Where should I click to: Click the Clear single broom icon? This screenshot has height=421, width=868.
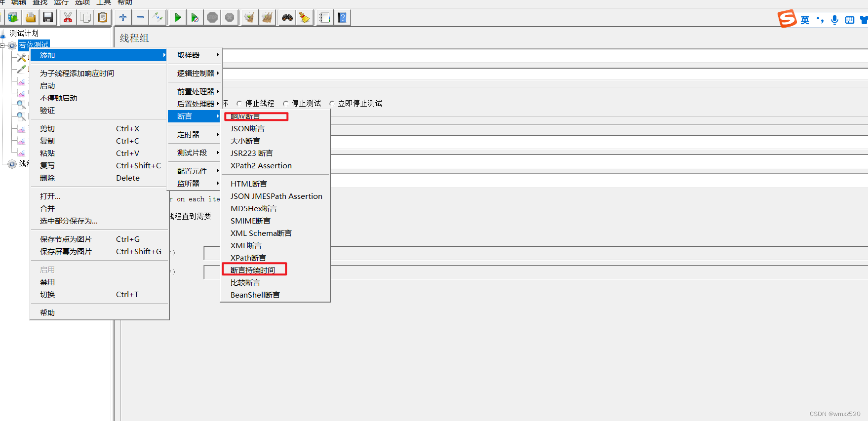pos(250,18)
